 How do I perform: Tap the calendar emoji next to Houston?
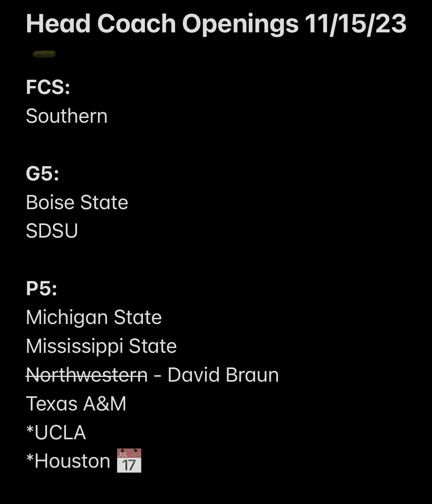pos(129,461)
